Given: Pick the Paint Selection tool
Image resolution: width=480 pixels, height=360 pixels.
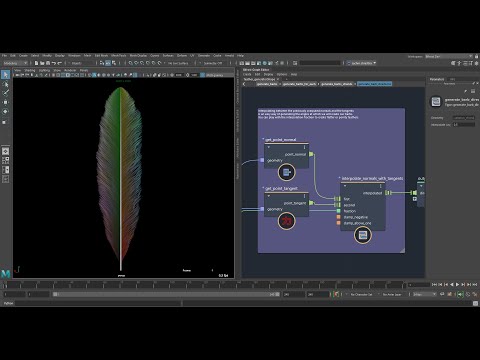Looking at the screenshot, I should (x=5, y=93).
